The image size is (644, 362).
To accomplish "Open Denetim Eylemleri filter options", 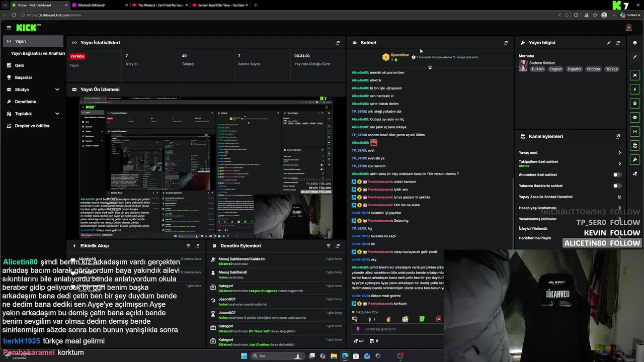I will coord(329,246).
